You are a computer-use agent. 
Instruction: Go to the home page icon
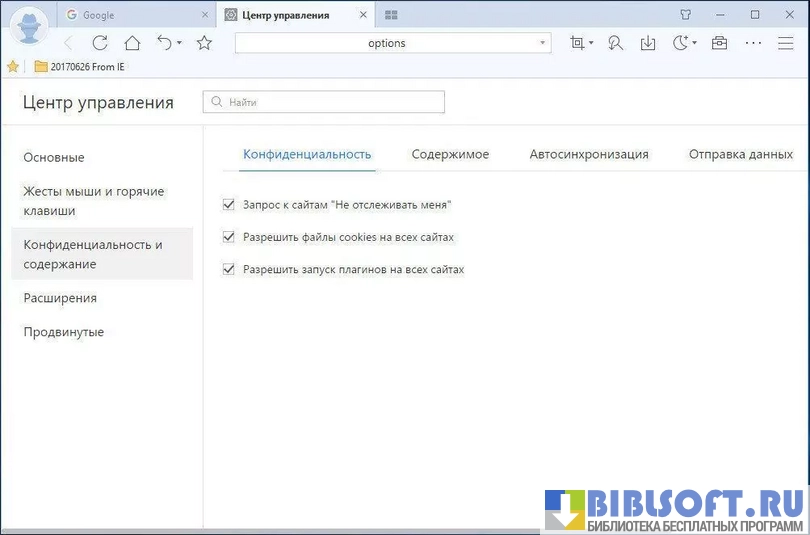132,43
